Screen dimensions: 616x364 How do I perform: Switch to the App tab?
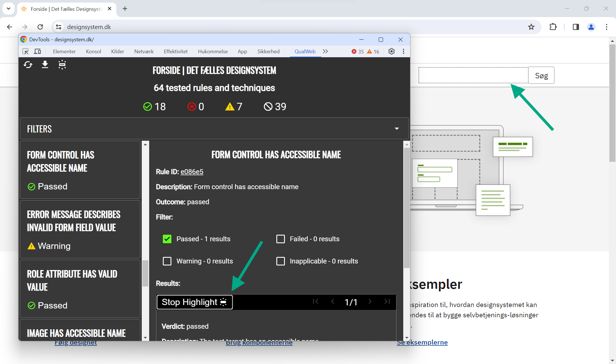pos(242,51)
